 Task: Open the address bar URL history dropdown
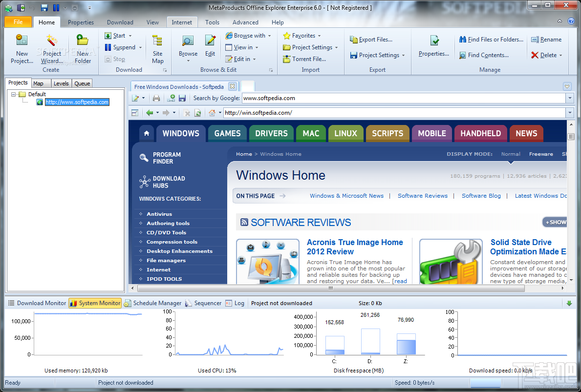tap(570, 113)
